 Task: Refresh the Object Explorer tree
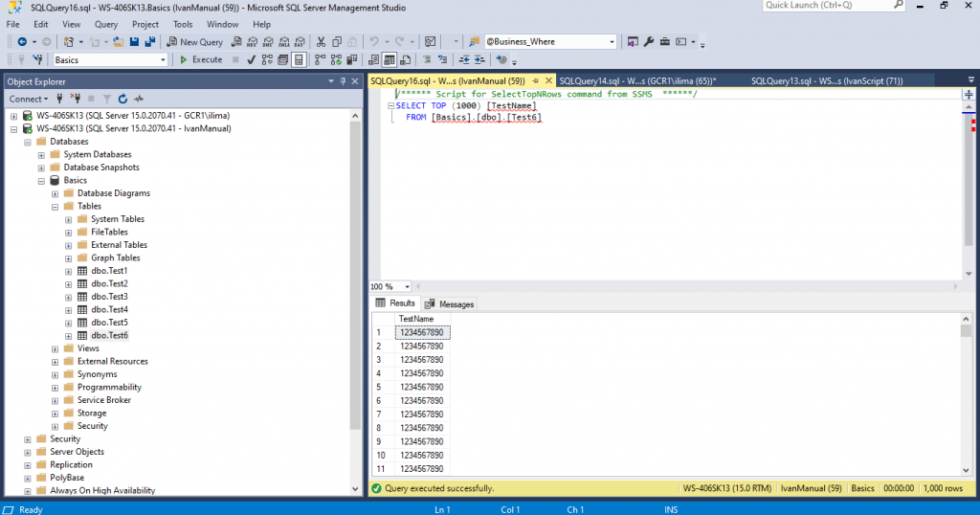point(122,99)
